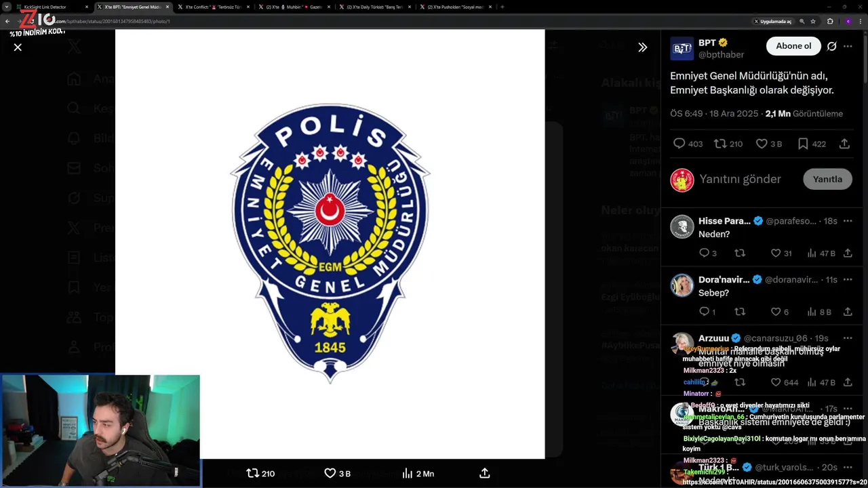Collapse the side panel with the double chevron

(642, 47)
